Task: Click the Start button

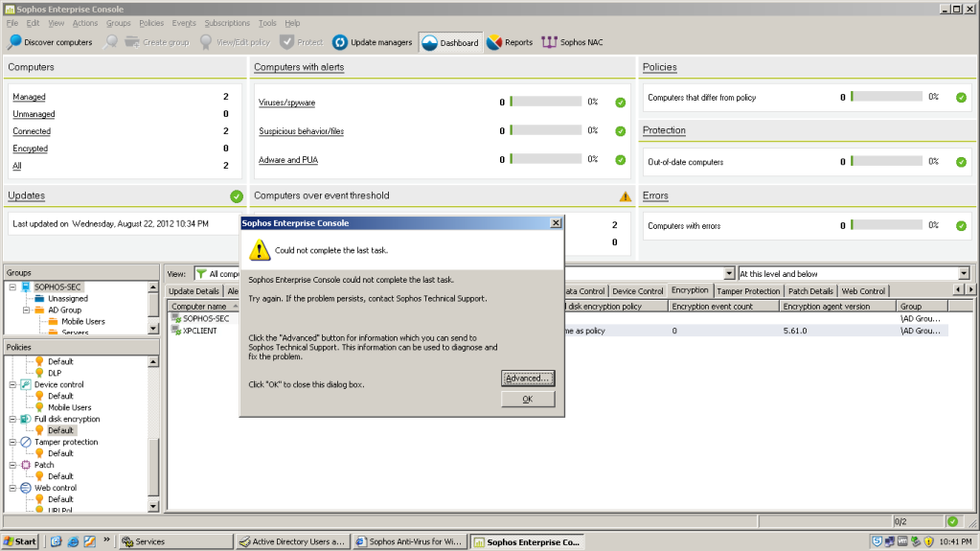Action: pyautogui.click(x=20, y=541)
